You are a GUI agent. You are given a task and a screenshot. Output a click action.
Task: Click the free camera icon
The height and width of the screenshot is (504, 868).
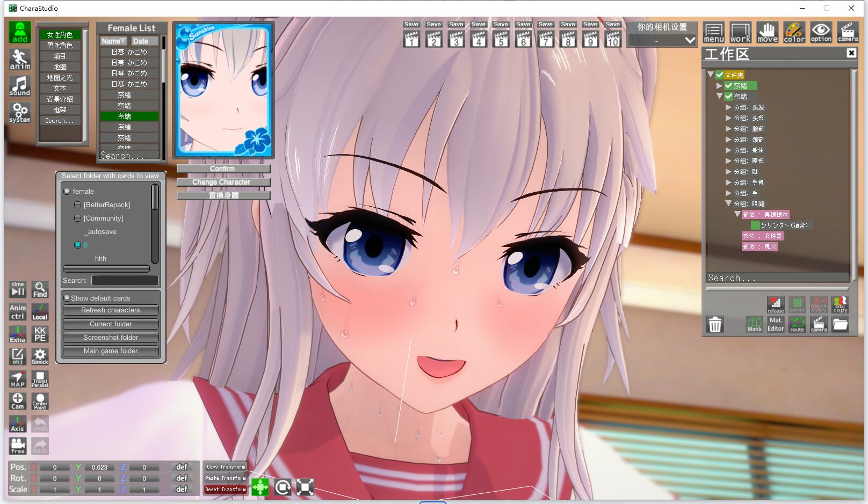pyautogui.click(x=18, y=445)
